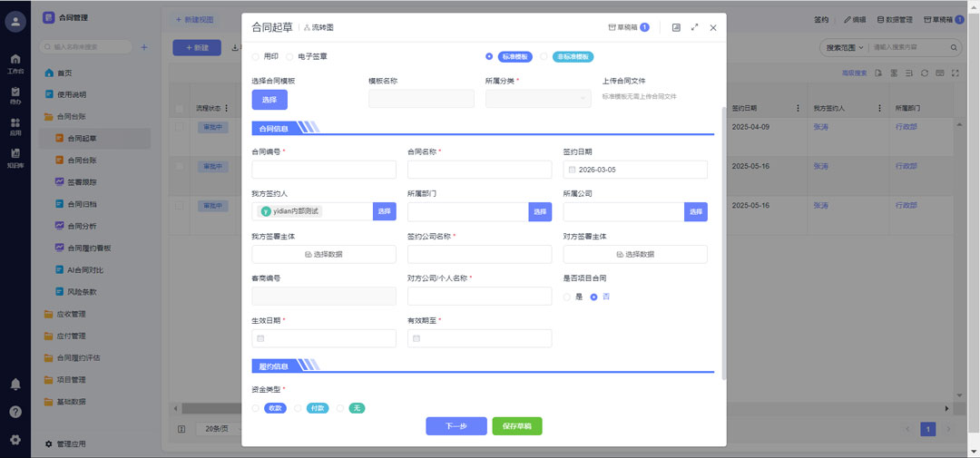
Task: Click the 流转图 flowchart icon link
Action: (318, 28)
